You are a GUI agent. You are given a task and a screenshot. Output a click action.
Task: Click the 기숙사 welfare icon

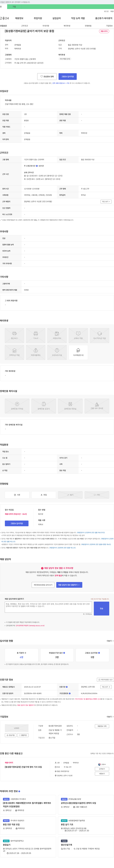click(36, 336)
